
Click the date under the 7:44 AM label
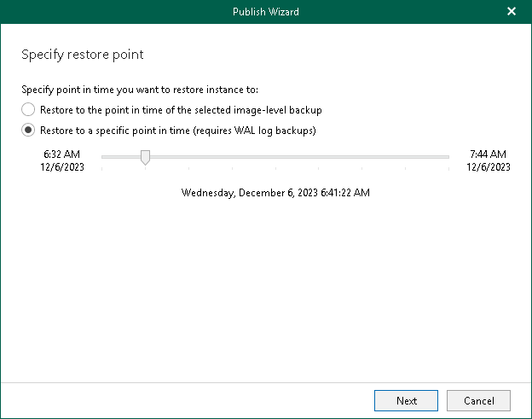click(x=489, y=167)
